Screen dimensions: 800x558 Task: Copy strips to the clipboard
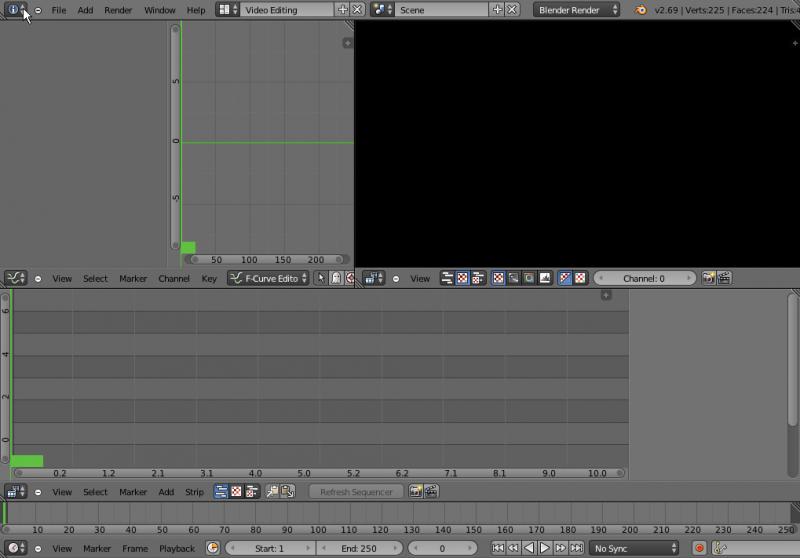click(x=272, y=491)
